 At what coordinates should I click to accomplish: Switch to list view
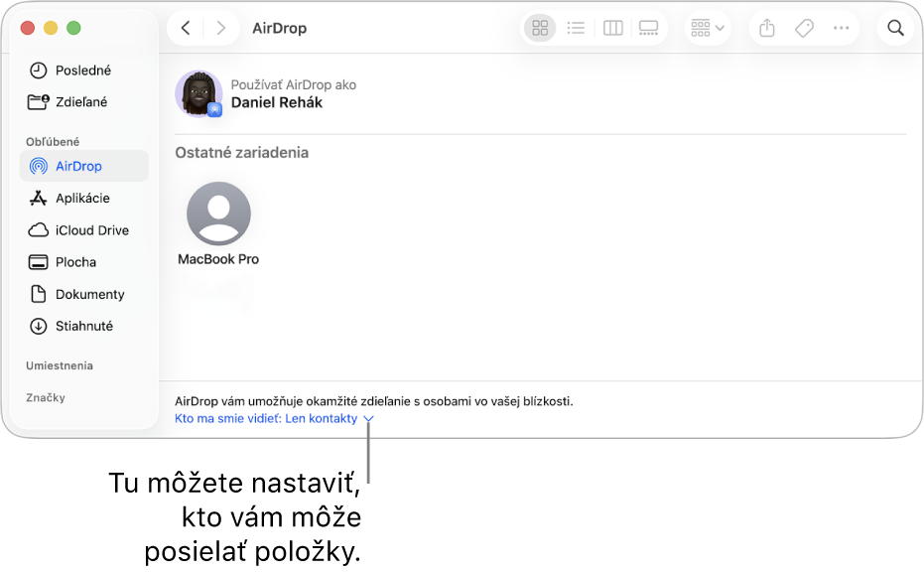pyautogui.click(x=576, y=28)
